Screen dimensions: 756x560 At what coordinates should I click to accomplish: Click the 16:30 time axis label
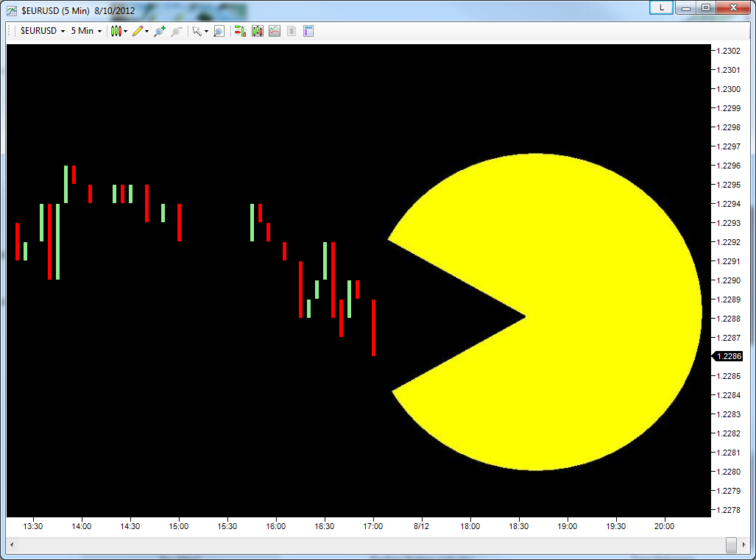[x=324, y=526]
